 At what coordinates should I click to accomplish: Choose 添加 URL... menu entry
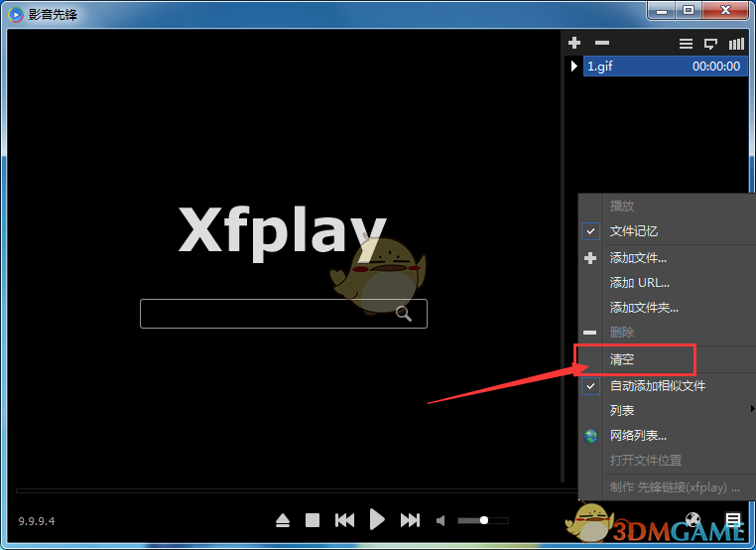639,283
